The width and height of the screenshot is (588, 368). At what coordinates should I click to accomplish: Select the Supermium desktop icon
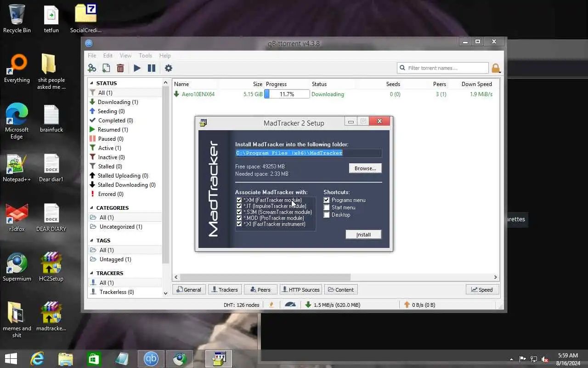pyautogui.click(x=17, y=267)
